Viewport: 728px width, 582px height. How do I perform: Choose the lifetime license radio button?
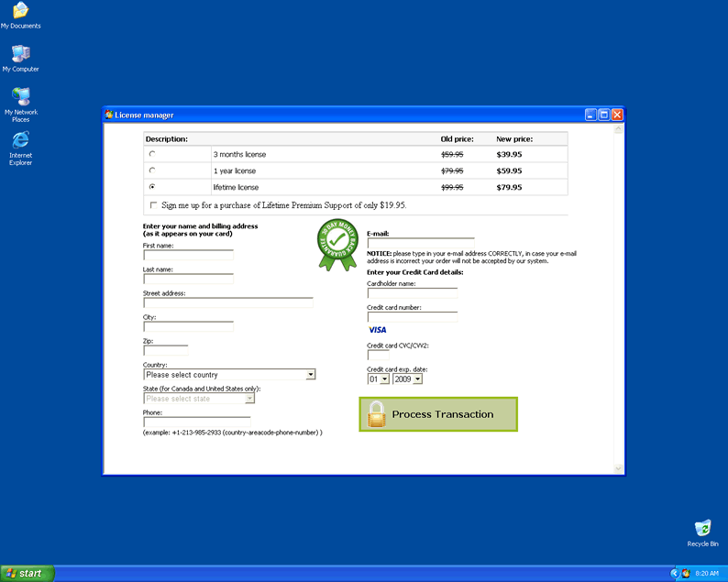[152, 187]
